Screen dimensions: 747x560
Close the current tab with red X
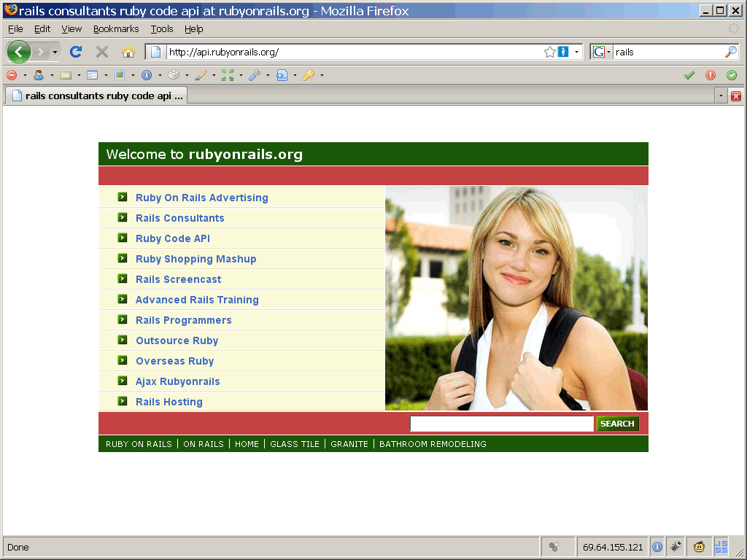tap(735, 96)
